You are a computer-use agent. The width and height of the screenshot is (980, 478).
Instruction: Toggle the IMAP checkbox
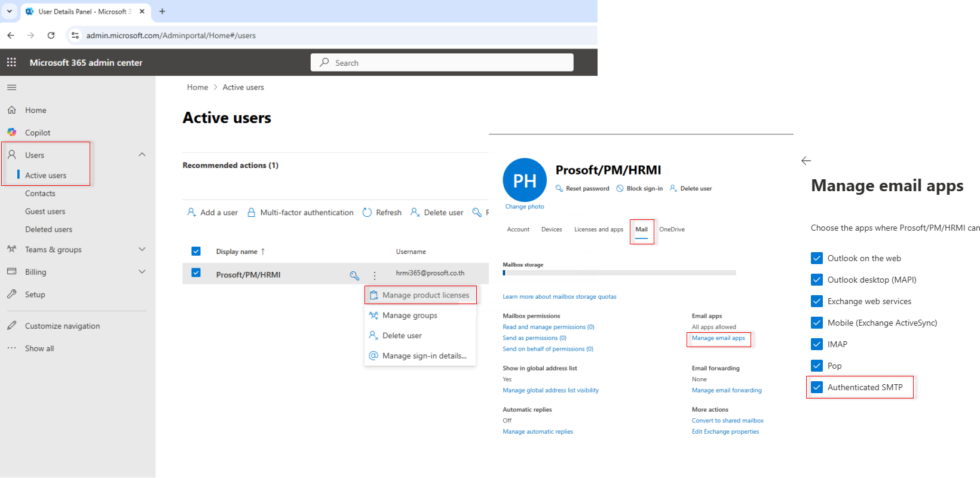tap(817, 344)
